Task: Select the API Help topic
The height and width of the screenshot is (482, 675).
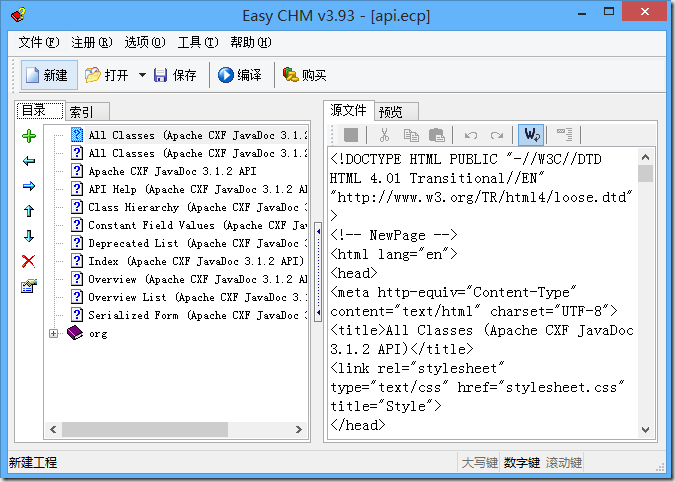Action: (197, 189)
